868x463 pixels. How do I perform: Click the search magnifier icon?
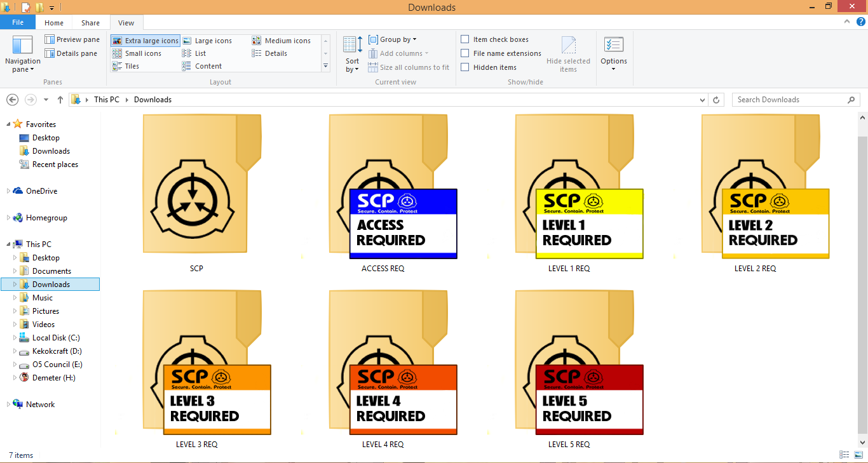coord(851,100)
